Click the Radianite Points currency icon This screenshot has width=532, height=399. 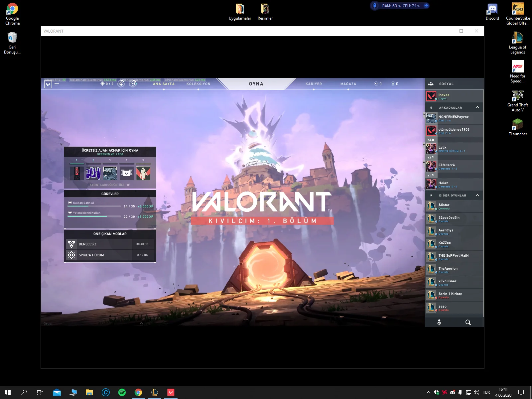[393, 84]
